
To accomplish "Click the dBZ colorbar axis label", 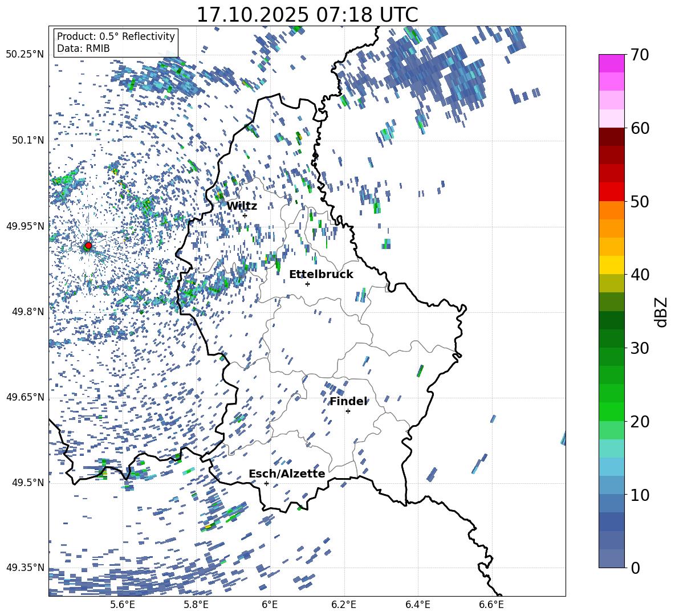I will coord(661,312).
